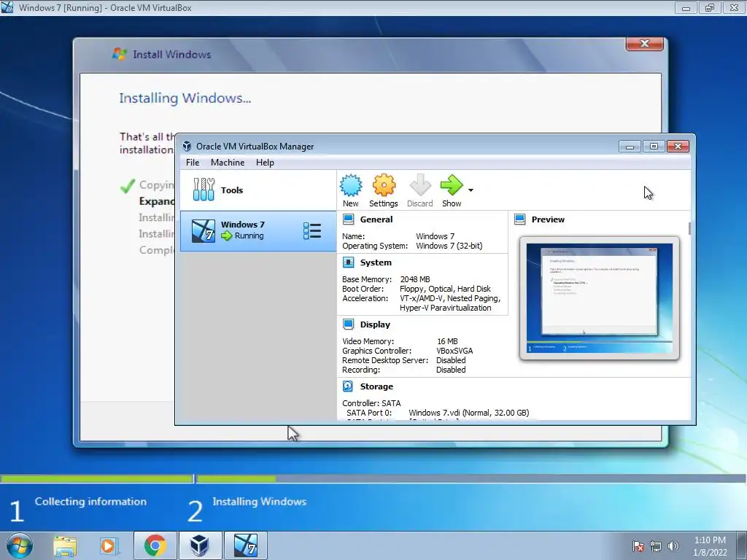Open the Display section heading

tap(375, 324)
